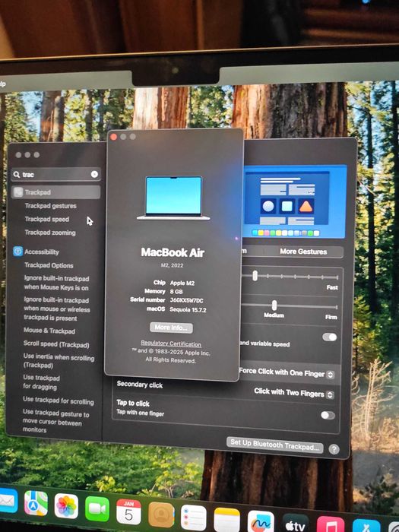Switch to the More Gestures tab
399x532 pixels.
303,252
